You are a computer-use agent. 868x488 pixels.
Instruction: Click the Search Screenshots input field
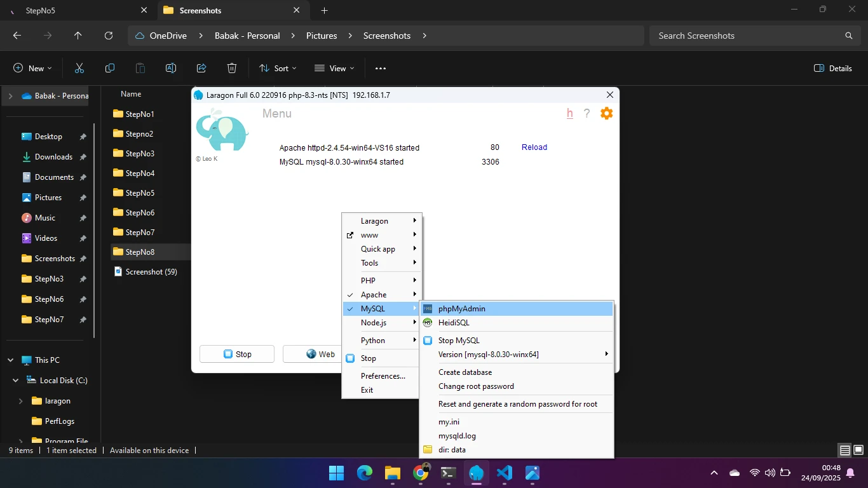(747, 36)
